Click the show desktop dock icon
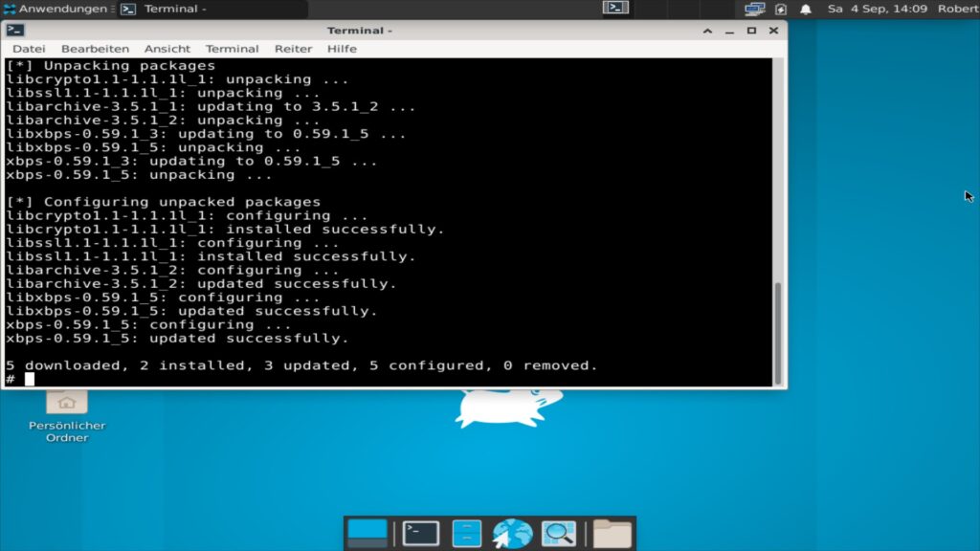 click(367, 534)
